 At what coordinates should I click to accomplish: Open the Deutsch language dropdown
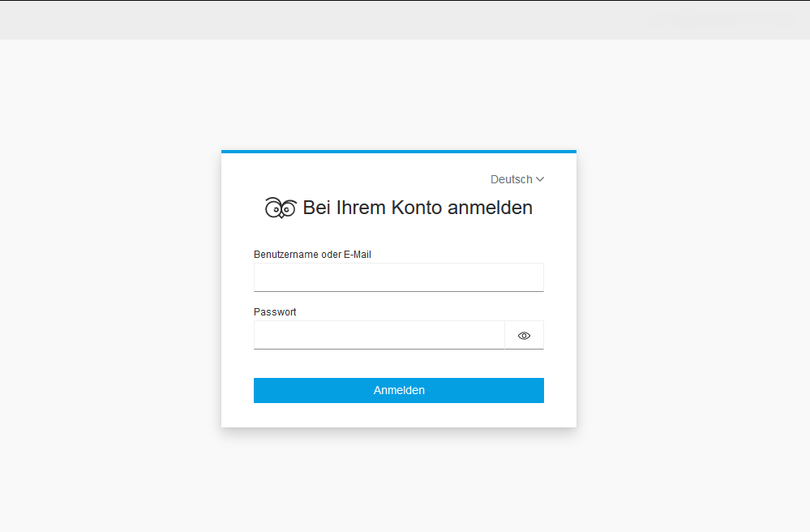(x=517, y=179)
